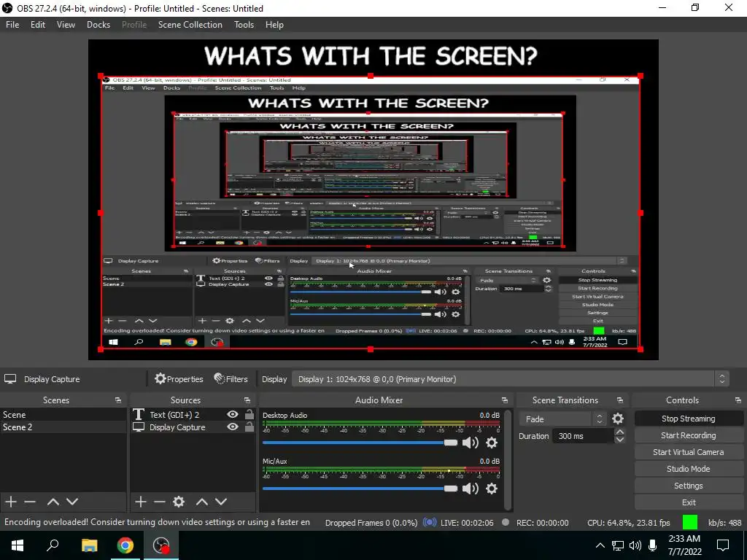Toggle Studio Mode
This screenshot has height=560, width=747.
[689, 469]
